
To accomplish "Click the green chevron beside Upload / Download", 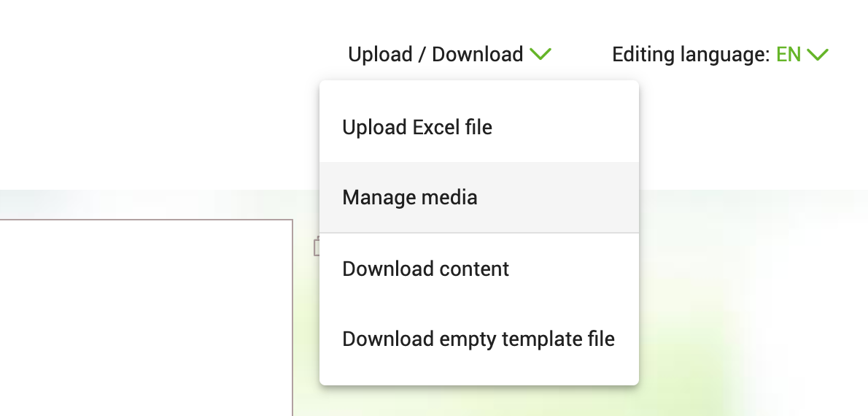I will tap(540, 54).
